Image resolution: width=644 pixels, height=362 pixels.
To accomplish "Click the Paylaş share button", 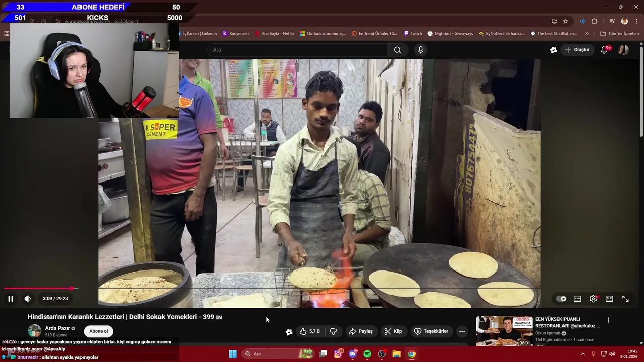I will 361,331.
